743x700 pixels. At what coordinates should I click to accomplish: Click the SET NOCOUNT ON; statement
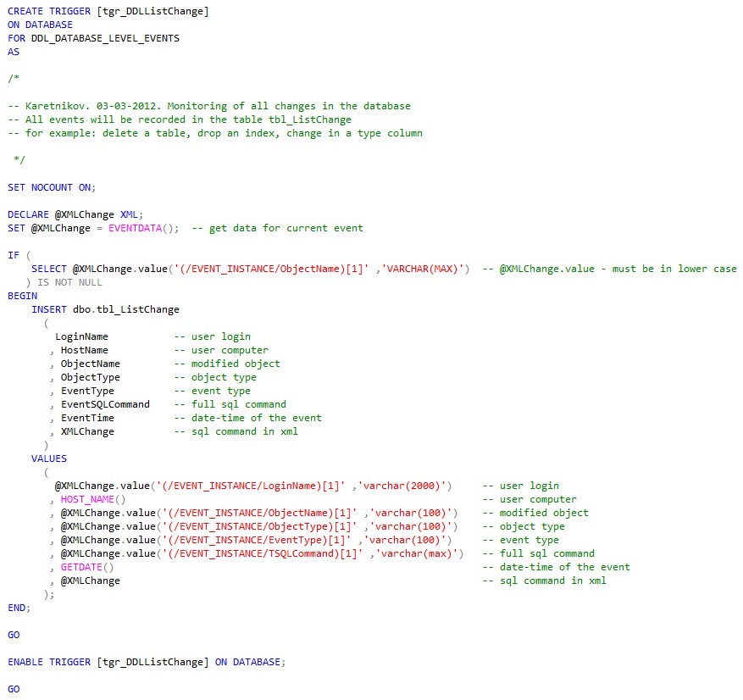52,187
